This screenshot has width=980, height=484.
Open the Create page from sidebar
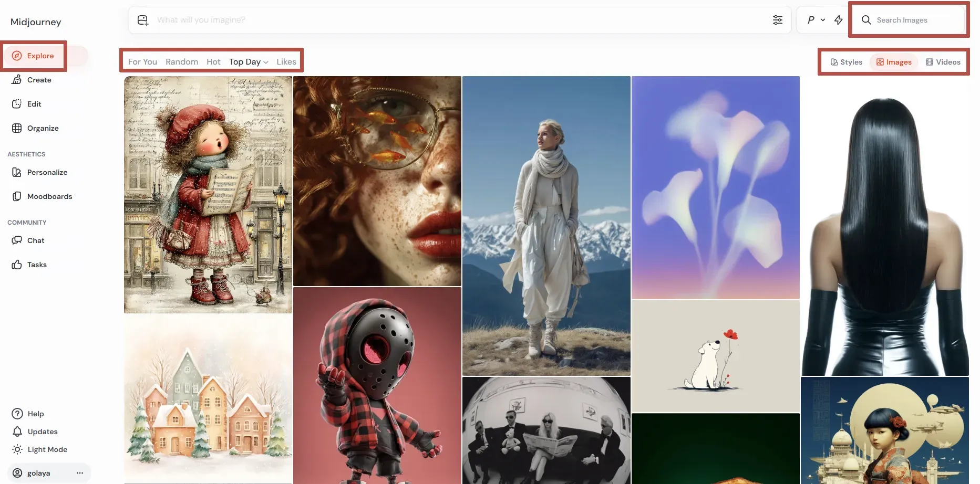pos(39,80)
